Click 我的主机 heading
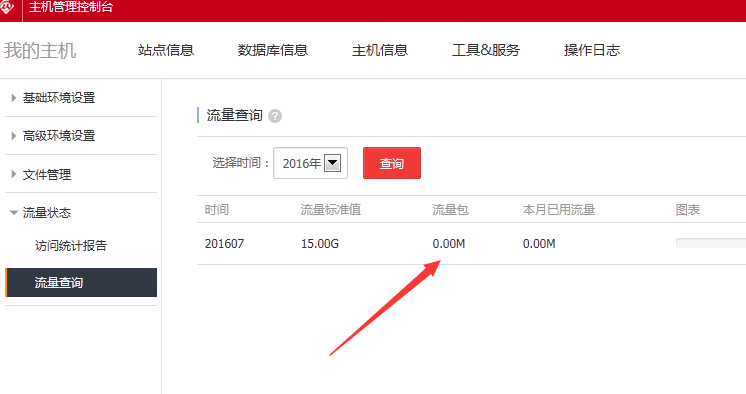 pos(40,50)
